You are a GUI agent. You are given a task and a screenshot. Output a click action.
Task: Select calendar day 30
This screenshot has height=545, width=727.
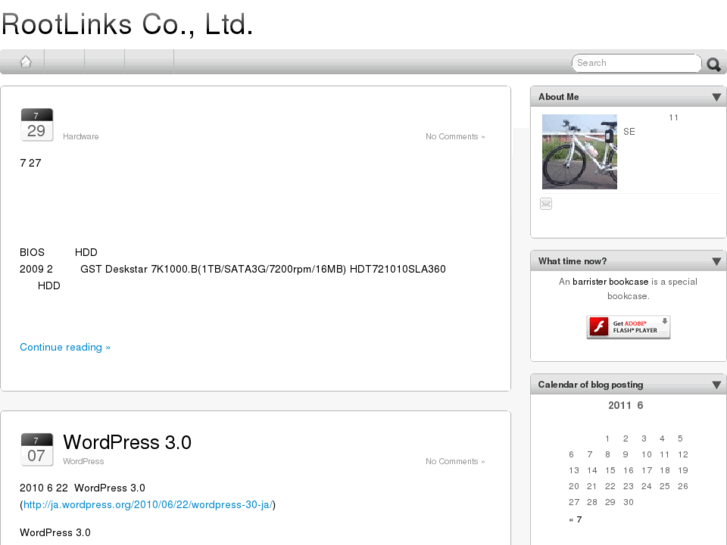[x=628, y=502]
